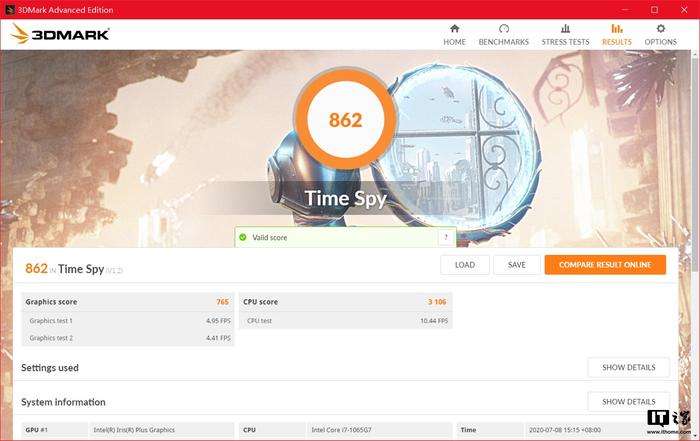The height and width of the screenshot is (441, 700).
Task: Click the 3DMark title bar app icon
Action: (10, 9)
